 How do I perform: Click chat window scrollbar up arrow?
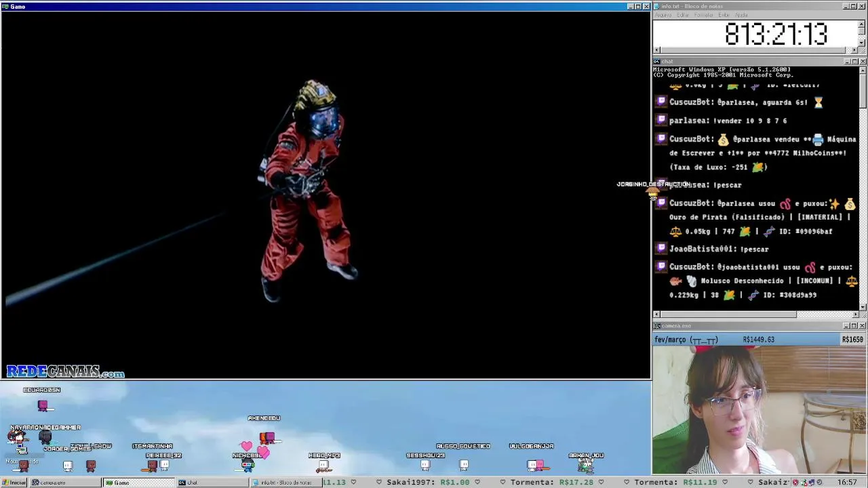point(863,70)
